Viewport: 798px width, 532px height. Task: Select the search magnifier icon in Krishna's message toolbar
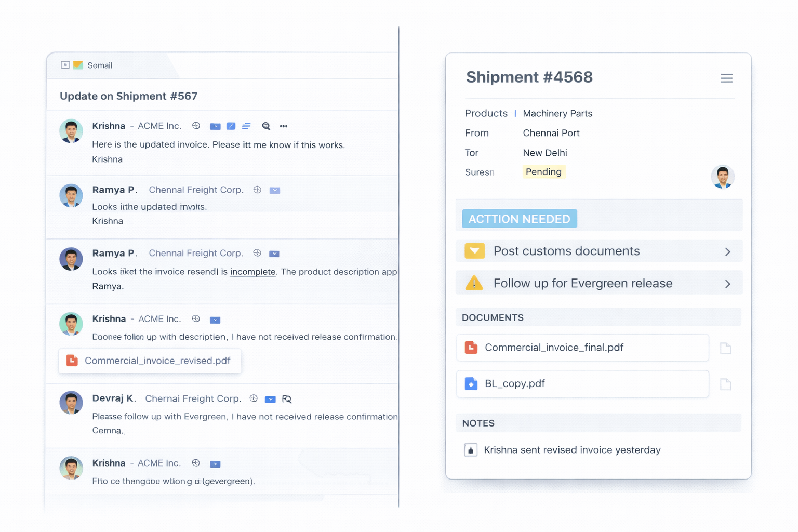click(265, 126)
